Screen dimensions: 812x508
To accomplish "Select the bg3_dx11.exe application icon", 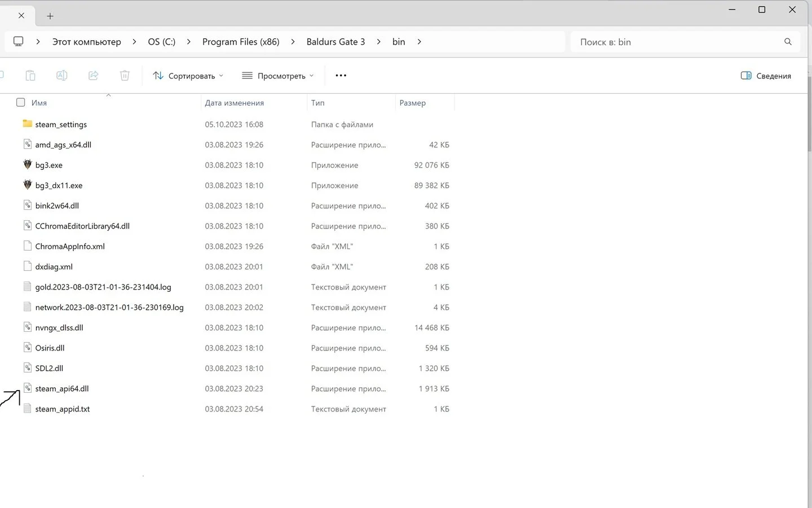I will tap(28, 185).
